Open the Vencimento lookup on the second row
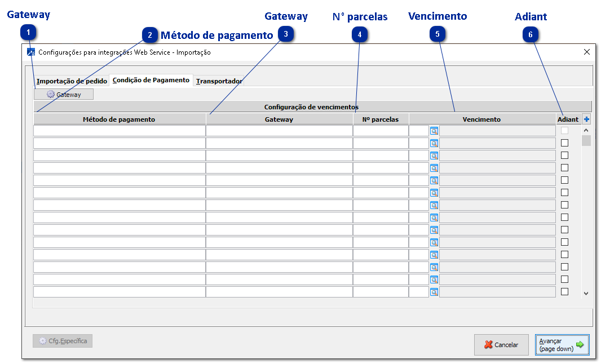This screenshot has width=601, height=364. (x=434, y=143)
